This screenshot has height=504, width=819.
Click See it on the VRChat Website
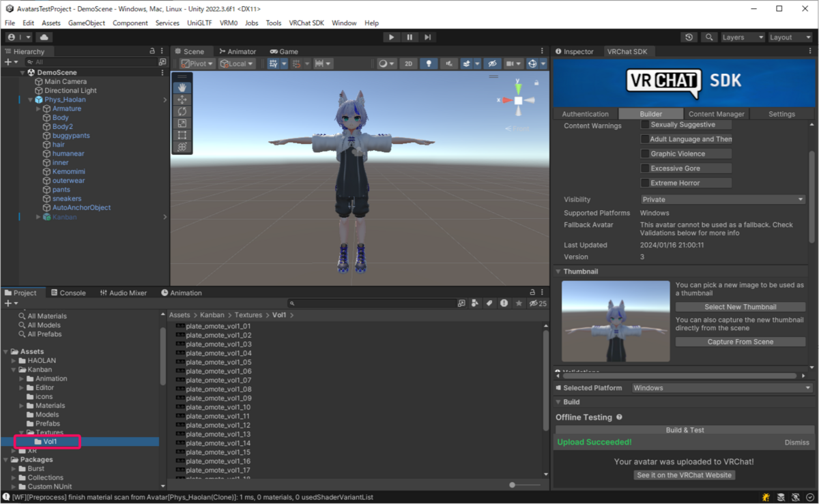(684, 475)
